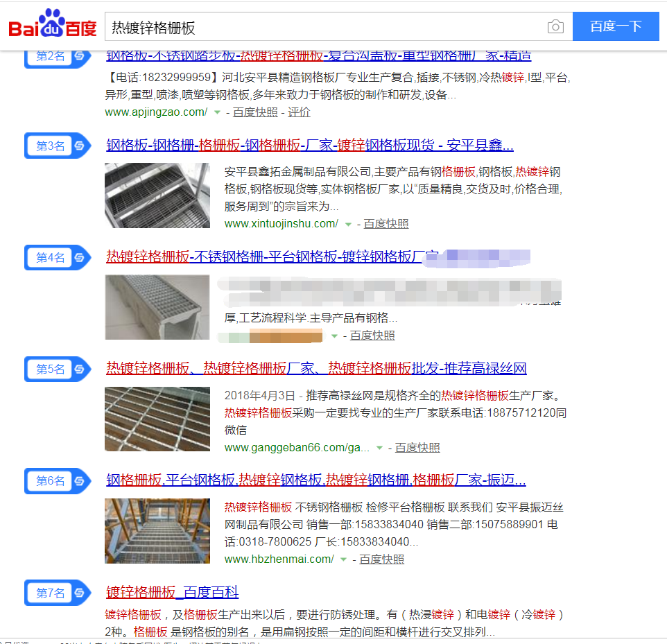The height and width of the screenshot is (644, 667).
Task: Click the 第6名 rank badge icon
Action: pyautogui.click(x=58, y=480)
